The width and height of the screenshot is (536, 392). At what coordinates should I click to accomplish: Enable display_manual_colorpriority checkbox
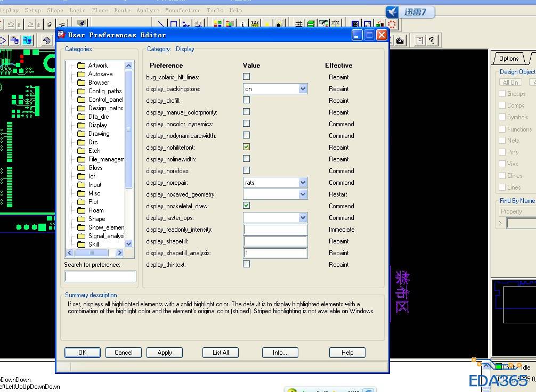[246, 112]
